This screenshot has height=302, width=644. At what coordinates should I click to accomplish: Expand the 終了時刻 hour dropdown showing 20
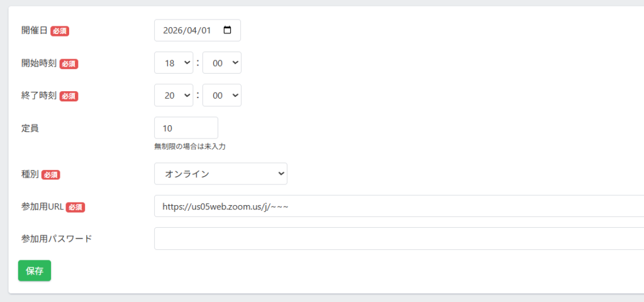click(x=174, y=95)
